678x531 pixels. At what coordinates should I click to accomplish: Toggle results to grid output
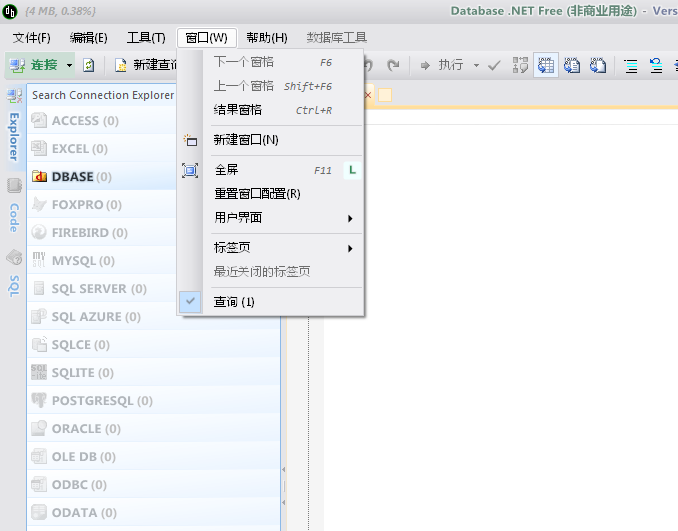tap(546, 65)
